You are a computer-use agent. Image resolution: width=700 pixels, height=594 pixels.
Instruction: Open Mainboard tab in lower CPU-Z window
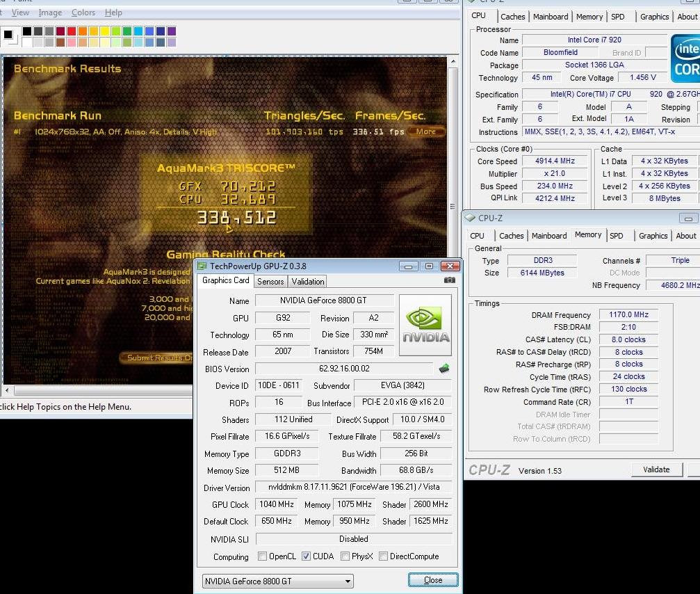pos(549,236)
